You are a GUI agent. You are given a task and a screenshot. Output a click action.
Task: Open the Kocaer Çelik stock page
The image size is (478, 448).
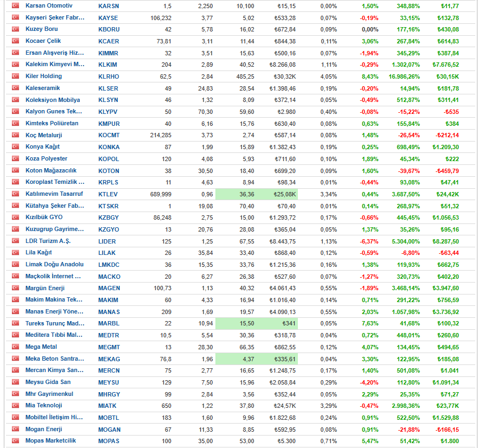43,41
